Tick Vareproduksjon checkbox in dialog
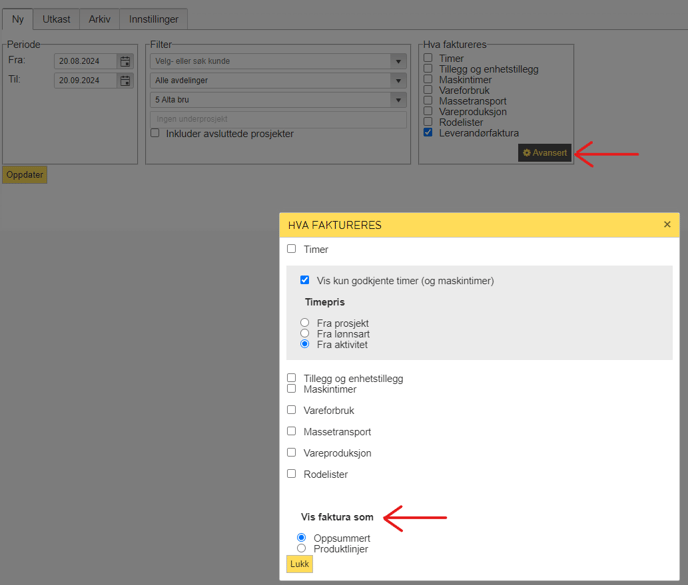Viewport: 688px width, 585px height. (291, 452)
